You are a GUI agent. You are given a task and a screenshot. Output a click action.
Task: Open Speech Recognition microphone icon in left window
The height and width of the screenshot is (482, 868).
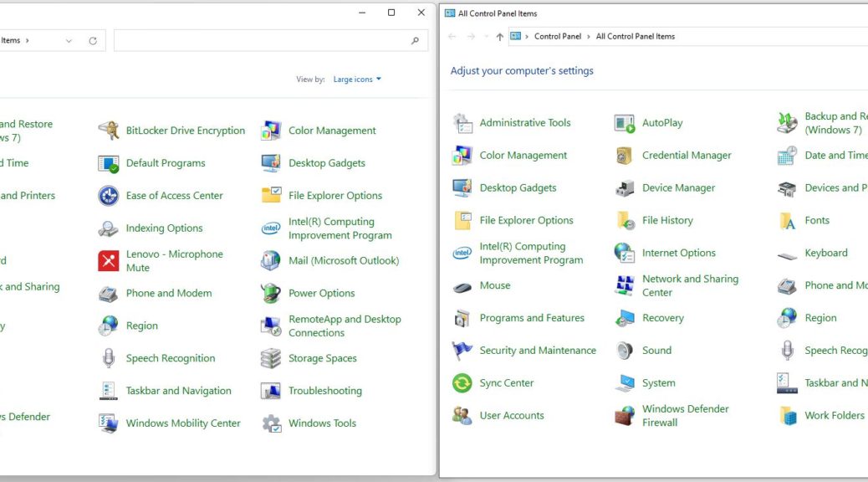tap(109, 358)
